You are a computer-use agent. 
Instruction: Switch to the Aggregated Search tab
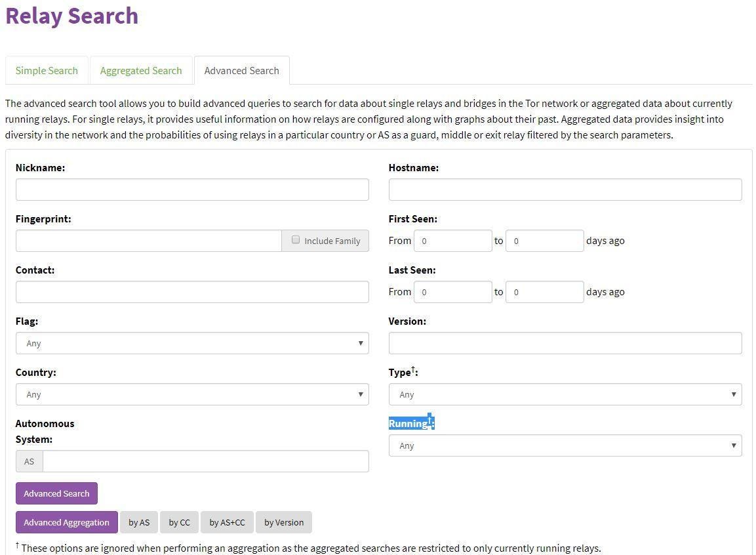(140, 70)
